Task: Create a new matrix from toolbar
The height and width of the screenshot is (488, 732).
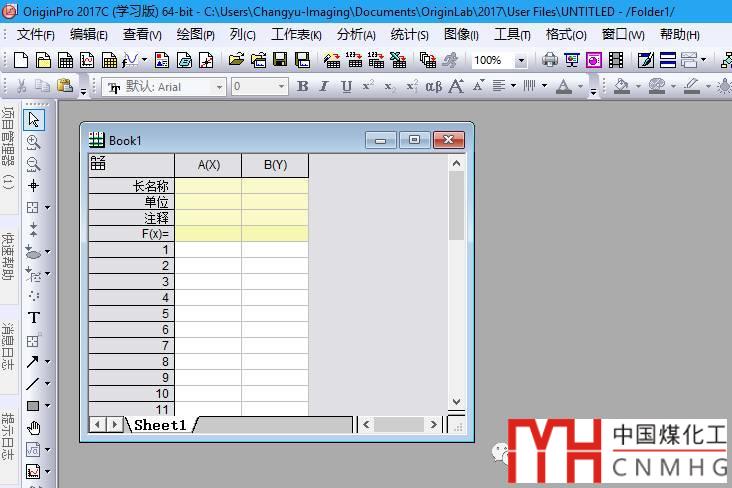Action: point(109,60)
